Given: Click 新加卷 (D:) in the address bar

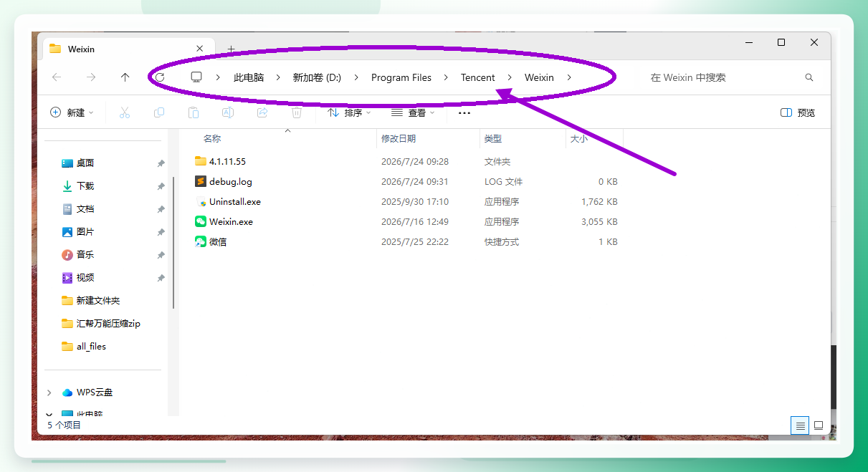Looking at the screenshot, I should pos(317,77).
